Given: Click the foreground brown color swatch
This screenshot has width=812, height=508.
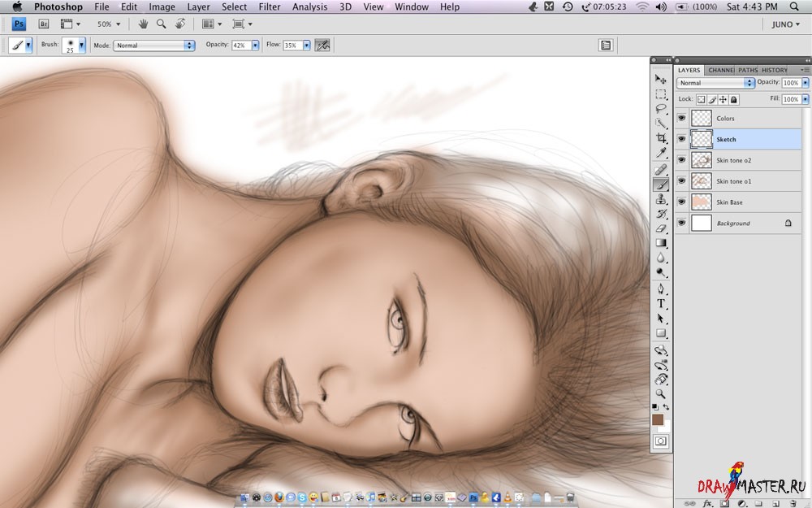Looking at the screenshot, I should click(658, 419).
